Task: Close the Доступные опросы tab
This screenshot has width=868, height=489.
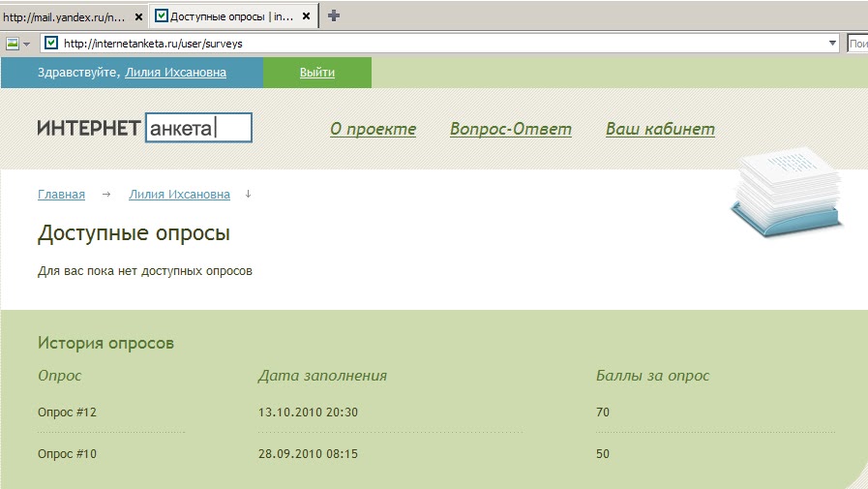Action: coord(306,16)
